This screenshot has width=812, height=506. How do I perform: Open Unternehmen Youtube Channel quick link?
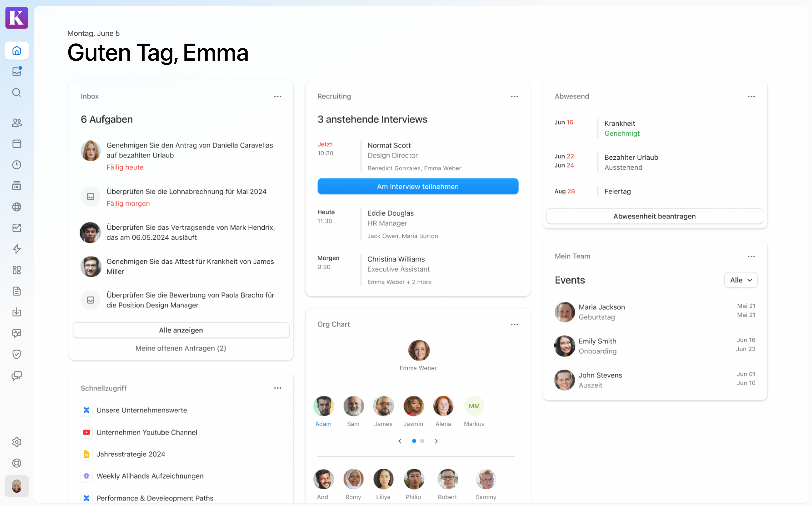point(147,432)
